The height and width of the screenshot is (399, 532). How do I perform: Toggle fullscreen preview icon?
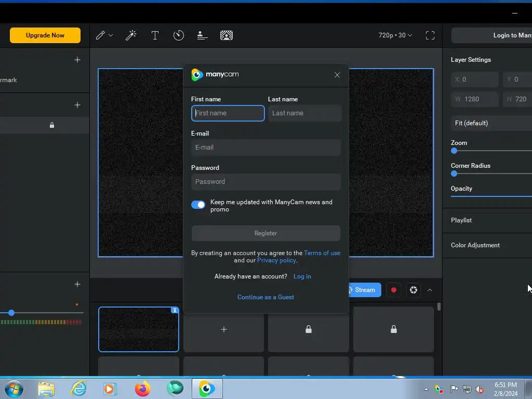[430, 35]
